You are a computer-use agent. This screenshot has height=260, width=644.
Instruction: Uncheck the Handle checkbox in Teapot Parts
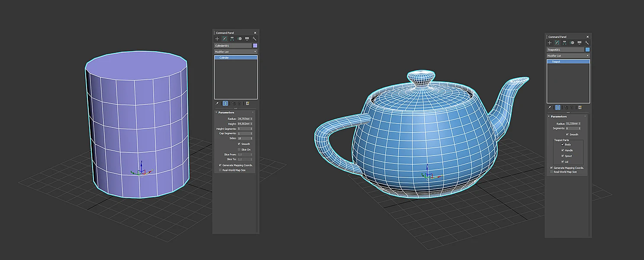pyautogui.click(x=563, y=150)
